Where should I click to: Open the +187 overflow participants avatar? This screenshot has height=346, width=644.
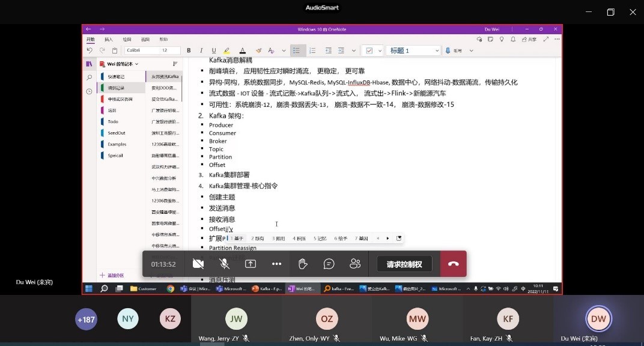pos(87,320)
